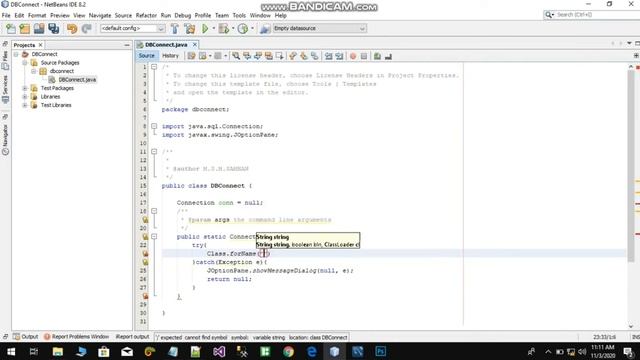Click the Uncomment icon in editor toolbar

coord(388,56)
